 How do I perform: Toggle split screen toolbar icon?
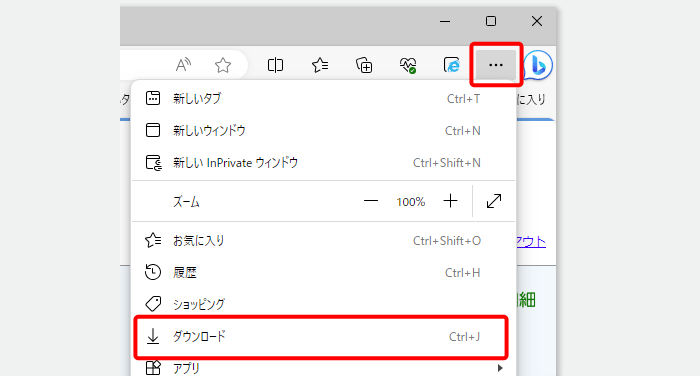pyautogui.click(x=275, y=65)
